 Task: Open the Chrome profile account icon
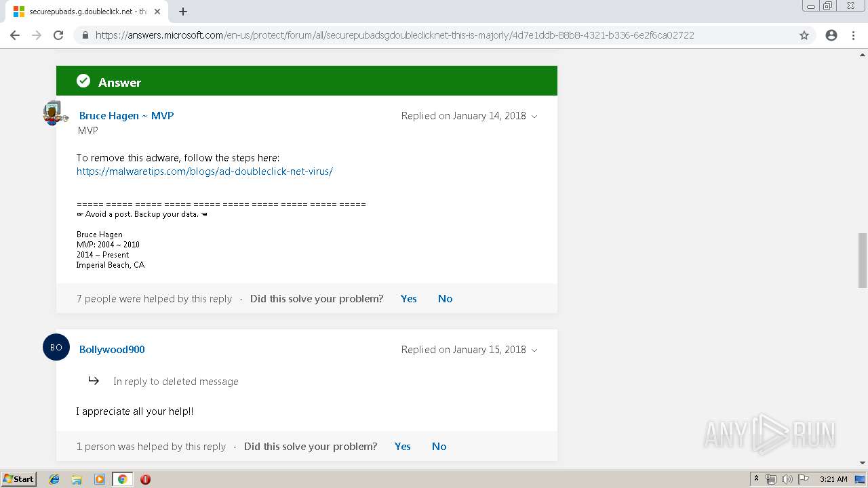831,35
